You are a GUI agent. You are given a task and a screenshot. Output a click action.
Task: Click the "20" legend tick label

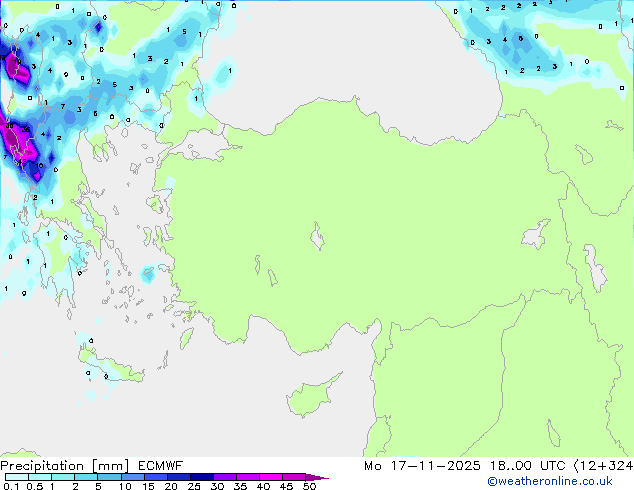tap(171, 486)
